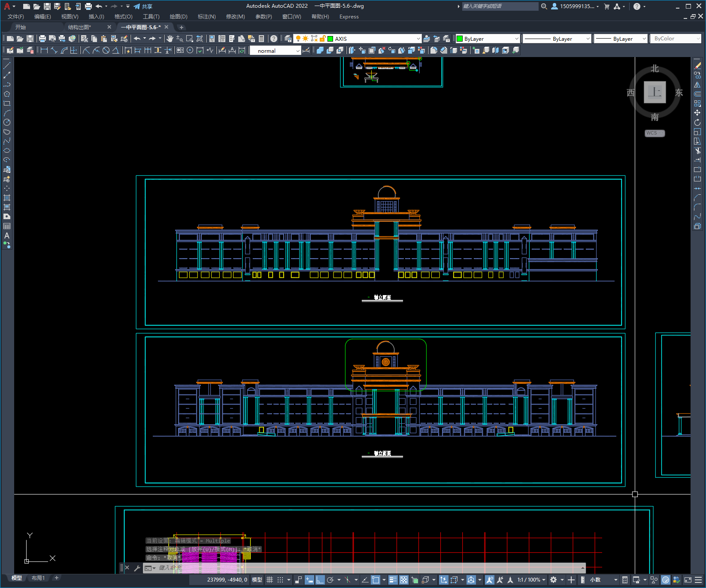Switch to the 布局1 layout tab
Screen dimensions: 706x588
tap(38, 578)
